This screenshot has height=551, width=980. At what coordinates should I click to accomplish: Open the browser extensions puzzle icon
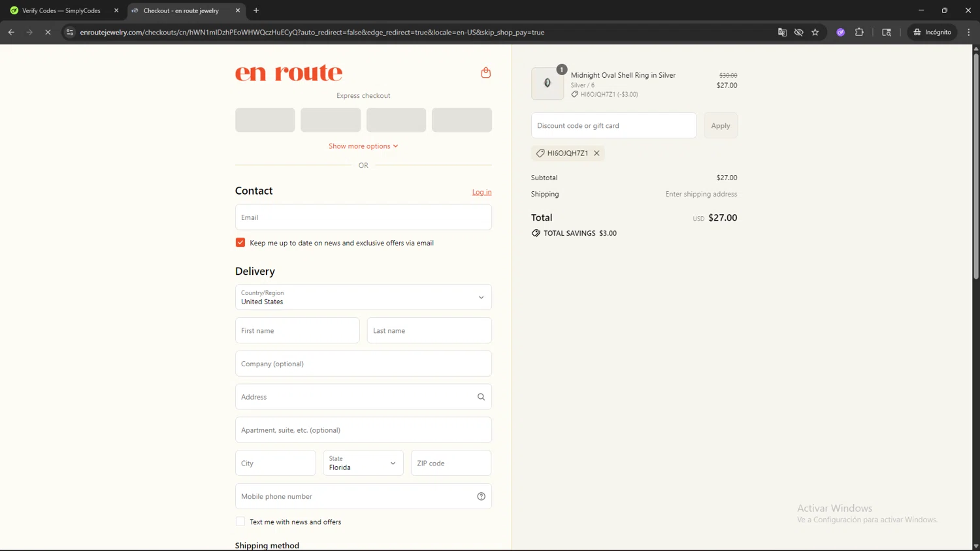point(859,32)
